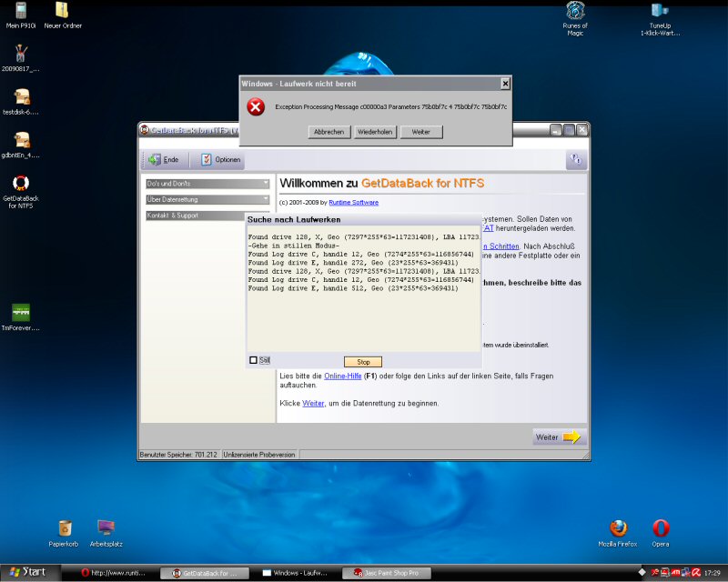Open the Mein P910i desktop icon
Viewport: 728px width, 582px height.
tap(21, 15)
